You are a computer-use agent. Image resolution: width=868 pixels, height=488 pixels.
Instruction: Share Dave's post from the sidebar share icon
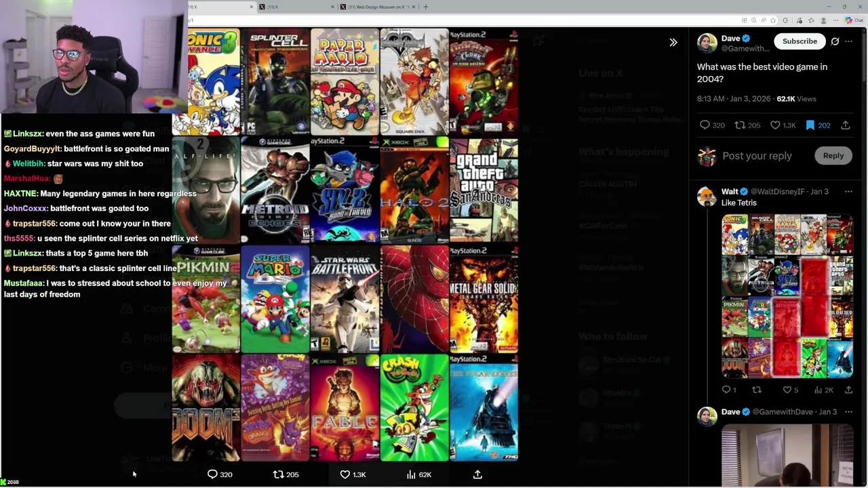tap(846, 125)
